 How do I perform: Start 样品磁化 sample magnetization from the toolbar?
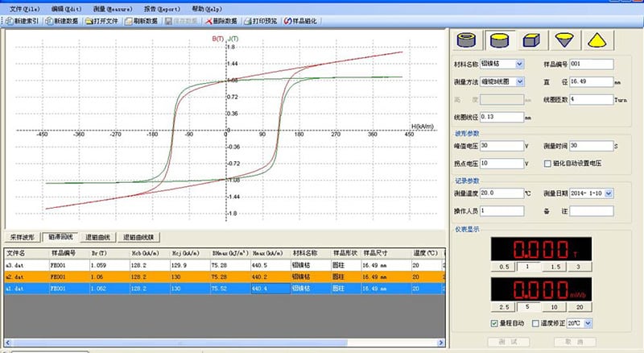300,21
